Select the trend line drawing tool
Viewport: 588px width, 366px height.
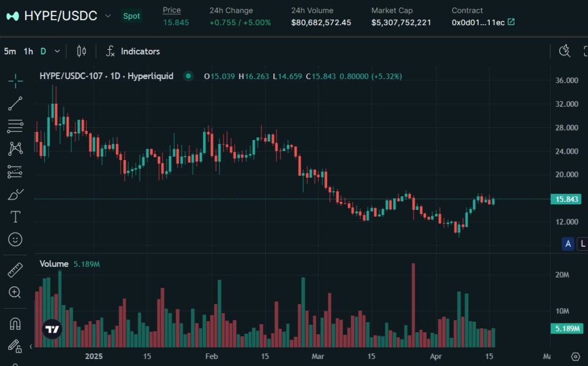click(16, 103)
